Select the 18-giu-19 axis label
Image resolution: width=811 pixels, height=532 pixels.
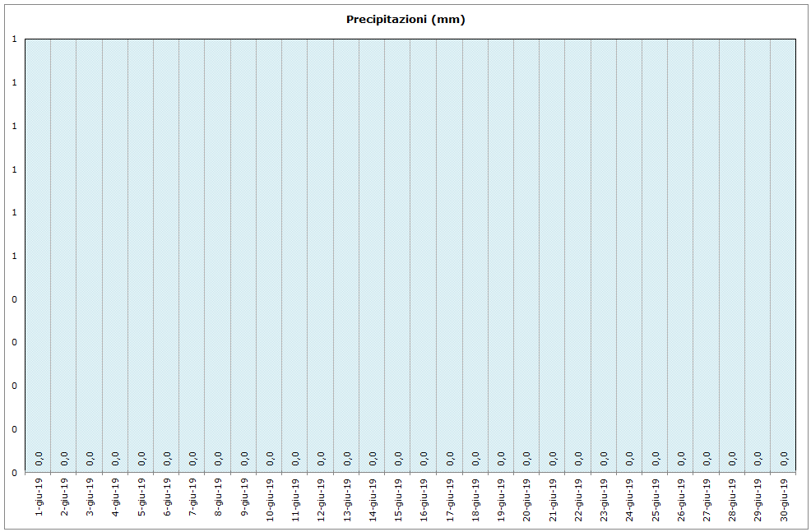pos(475,499)
